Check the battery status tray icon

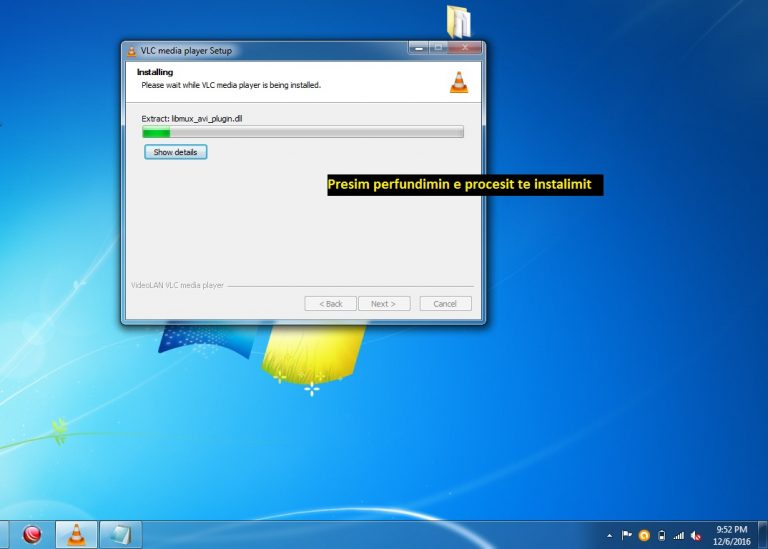click(662, 535)
